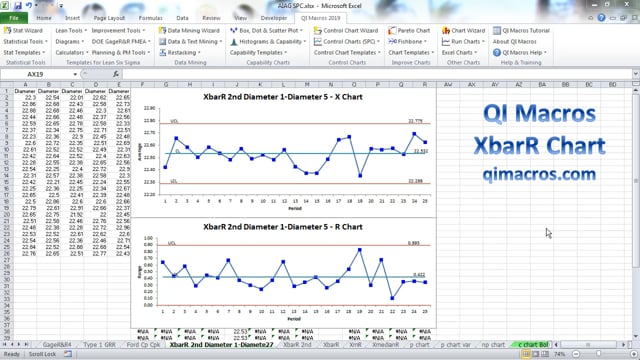
Task: Select column A header
Action: [x=25, y=84]
